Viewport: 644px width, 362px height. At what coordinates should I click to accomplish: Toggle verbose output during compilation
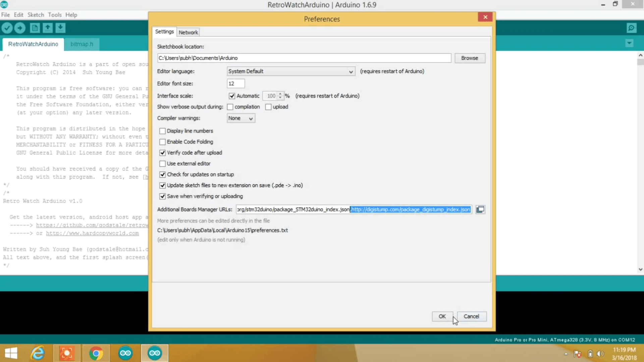(230, 107)
